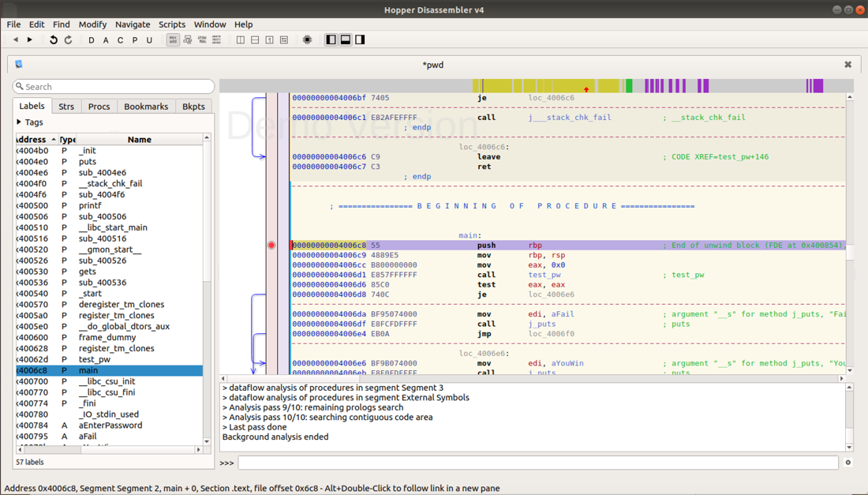Sort labels by the Address column header
The image size is (868, 495).
pyautogui.click(x=32, y=140)
